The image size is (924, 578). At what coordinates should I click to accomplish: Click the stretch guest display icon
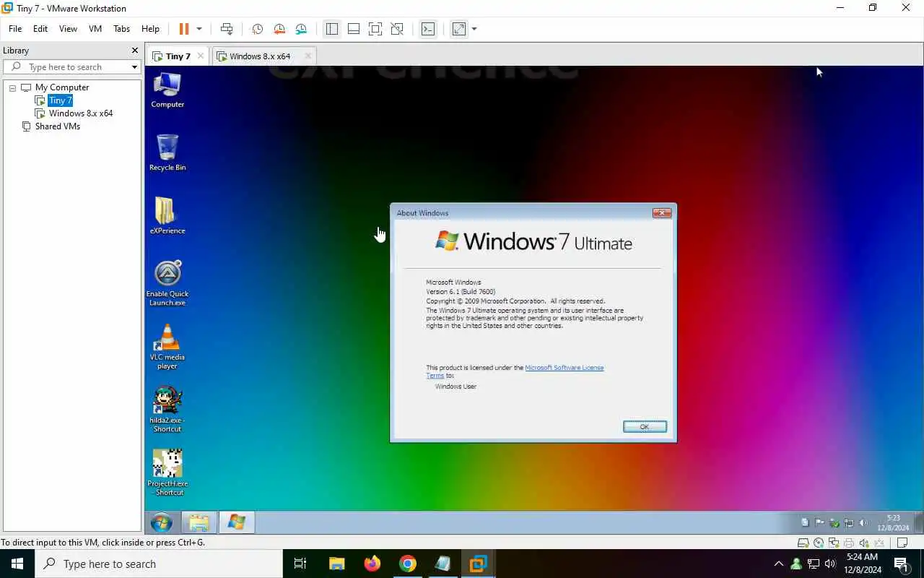pos(459,29)
